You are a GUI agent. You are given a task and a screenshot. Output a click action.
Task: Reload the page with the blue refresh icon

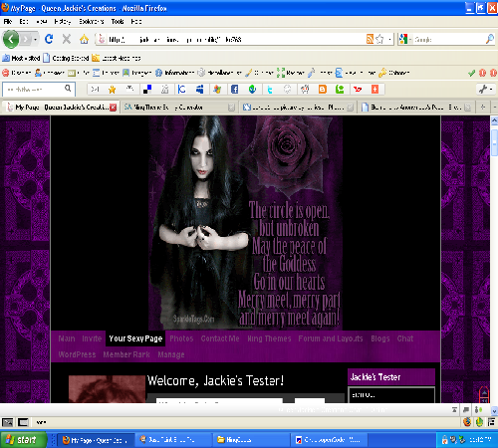coord(49,39)
